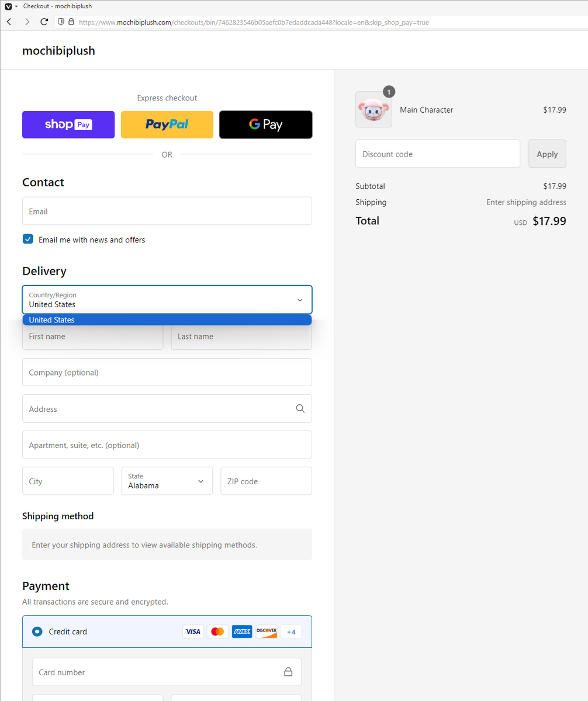Viewport: 588px width, 701px height.
Task: Pay with PayPal button
Action: point(167,124)
